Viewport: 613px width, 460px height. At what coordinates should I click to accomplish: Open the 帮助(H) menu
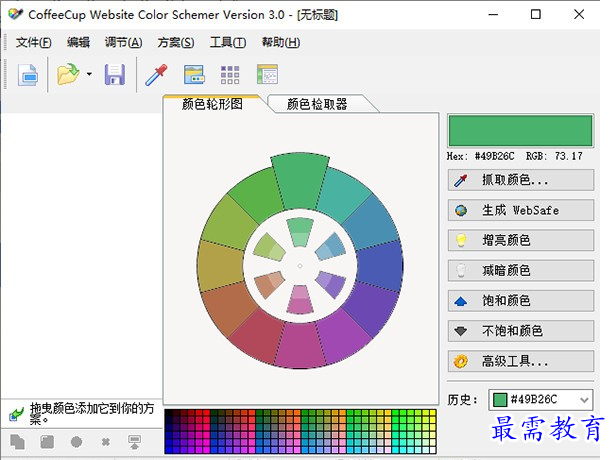tap(281, 42)
